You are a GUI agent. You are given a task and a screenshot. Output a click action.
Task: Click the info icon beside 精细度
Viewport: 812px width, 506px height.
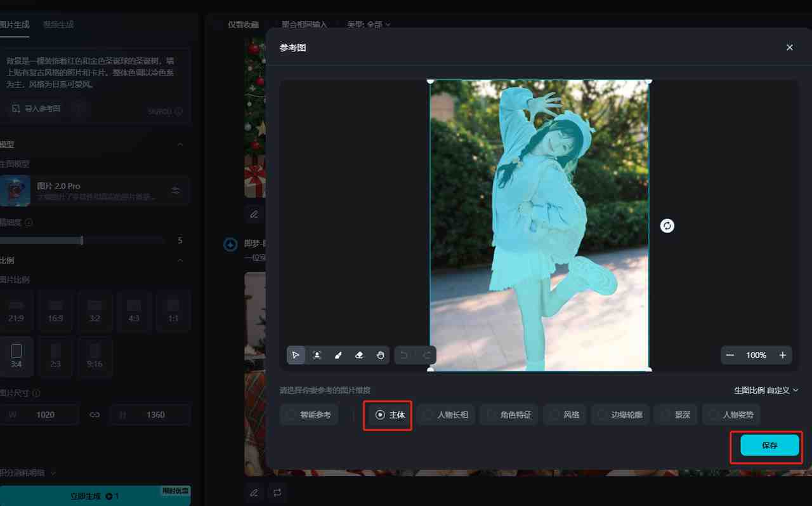[x=29, y=223]
